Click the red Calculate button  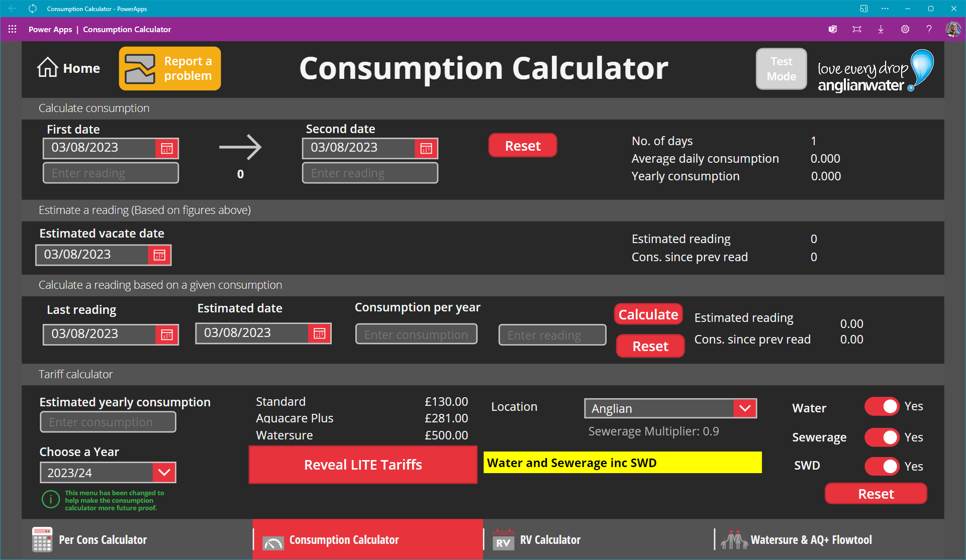[648, 314]
